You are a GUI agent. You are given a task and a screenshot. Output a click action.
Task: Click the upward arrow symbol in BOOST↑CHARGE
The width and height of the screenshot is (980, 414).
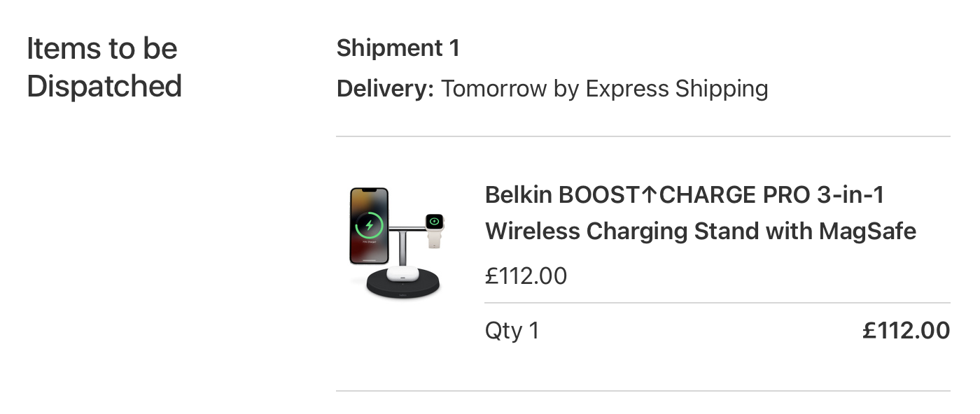coord(649,194)
